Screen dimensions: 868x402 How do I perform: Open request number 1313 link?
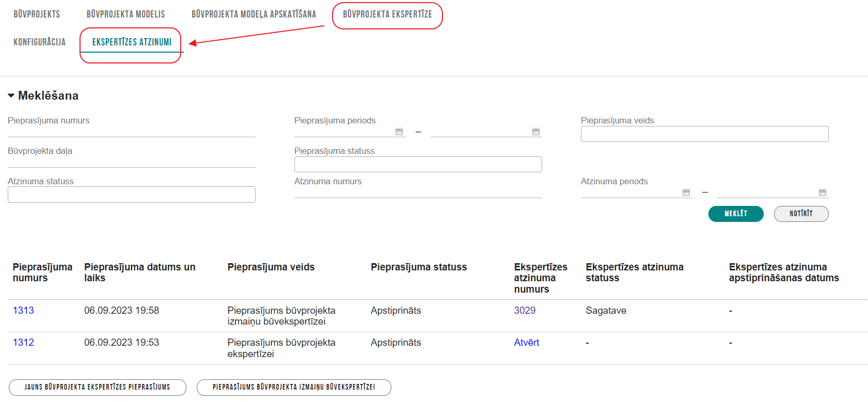[23, 311]
